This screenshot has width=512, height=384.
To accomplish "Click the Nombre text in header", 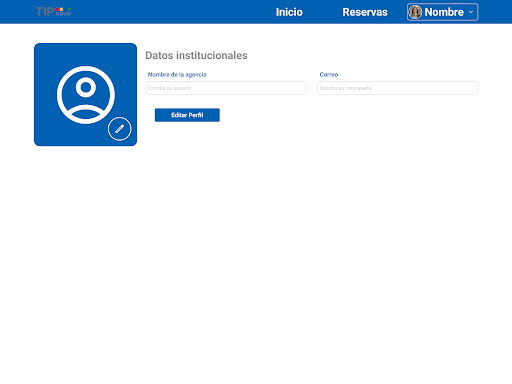I will 444,12.
